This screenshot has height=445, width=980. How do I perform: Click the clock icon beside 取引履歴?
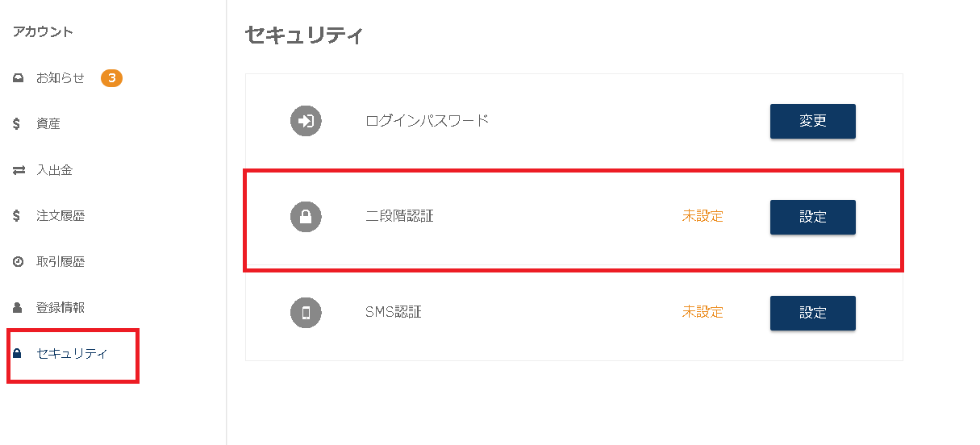[x=18, y=262]
